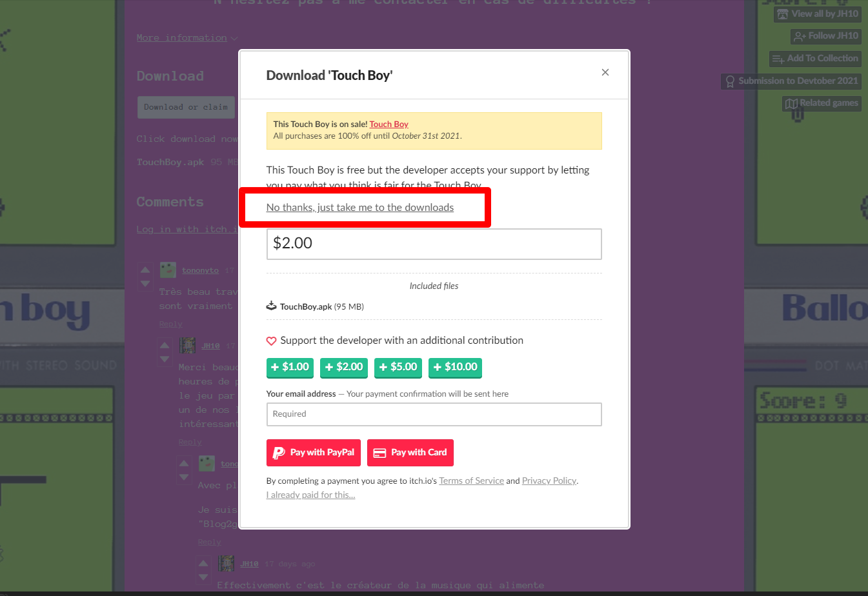This screenshot has height=596, width=868.
Task: View all by JH10
Action: tap(818, 14)
